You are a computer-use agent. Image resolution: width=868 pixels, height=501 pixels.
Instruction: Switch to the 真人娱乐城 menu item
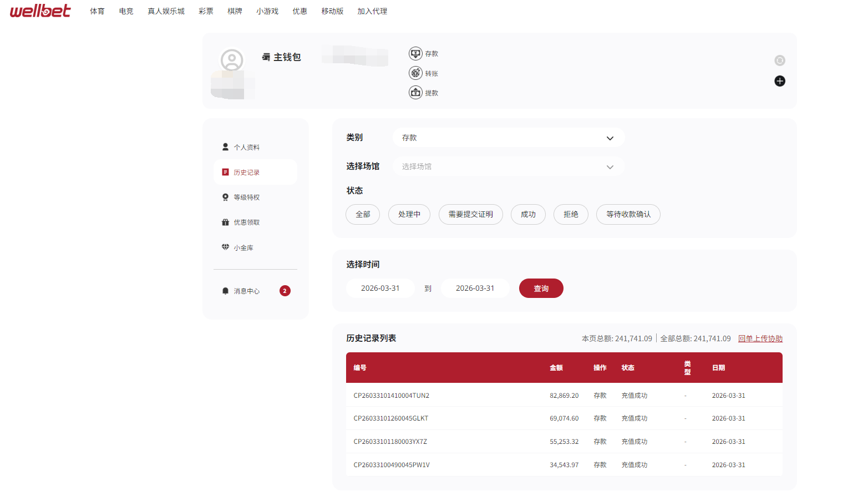166,11
